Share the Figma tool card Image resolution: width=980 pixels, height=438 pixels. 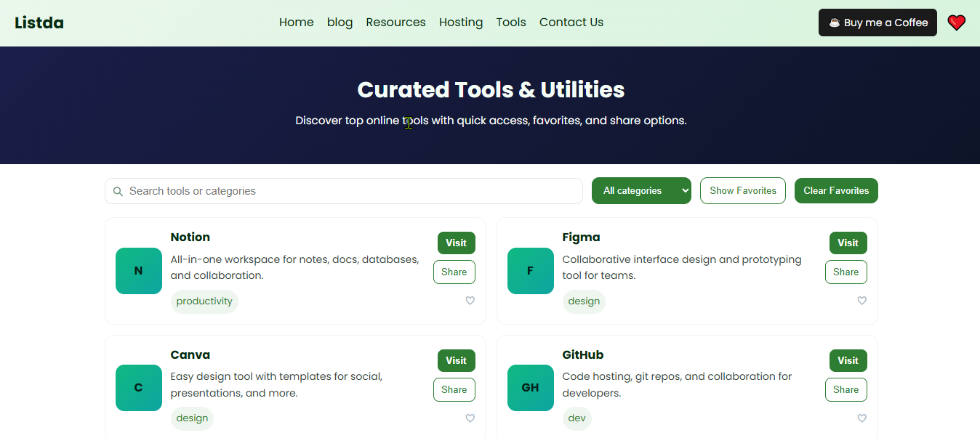point(846,272)
